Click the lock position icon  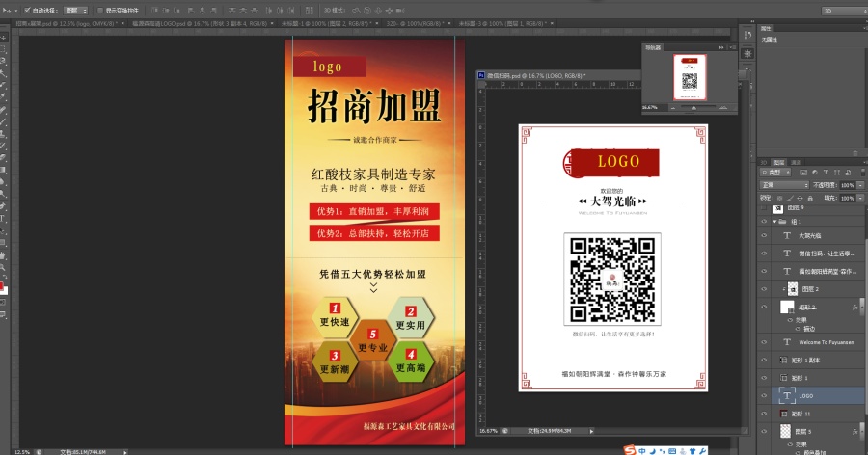coord(800,199)
